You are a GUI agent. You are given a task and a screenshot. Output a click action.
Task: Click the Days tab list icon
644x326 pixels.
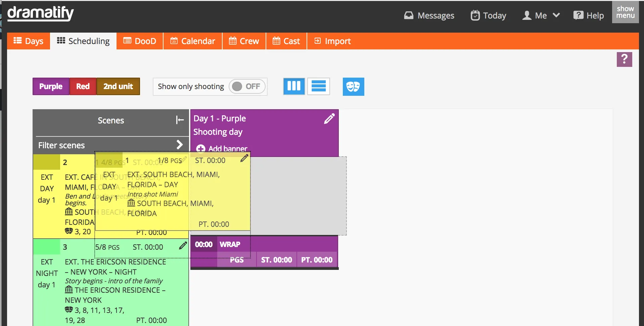17,40
